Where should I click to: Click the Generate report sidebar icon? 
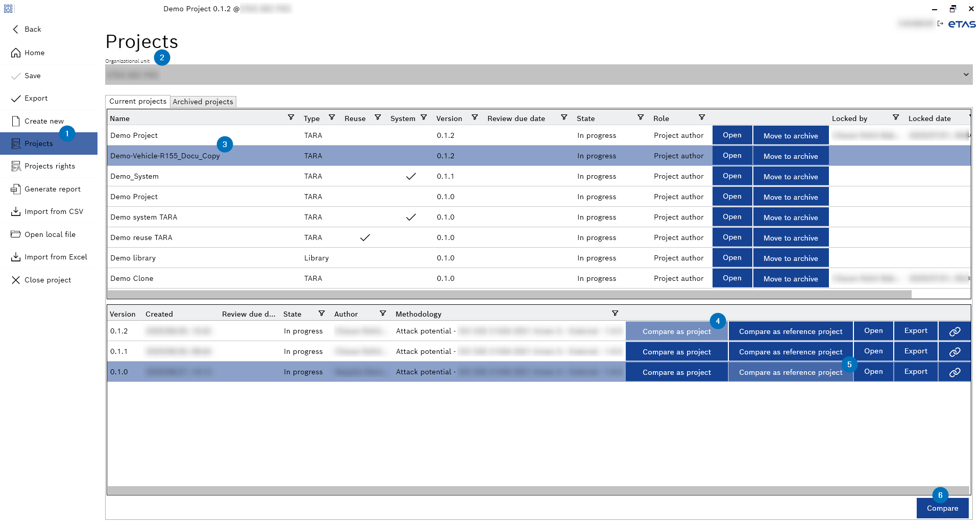(16, 189)
